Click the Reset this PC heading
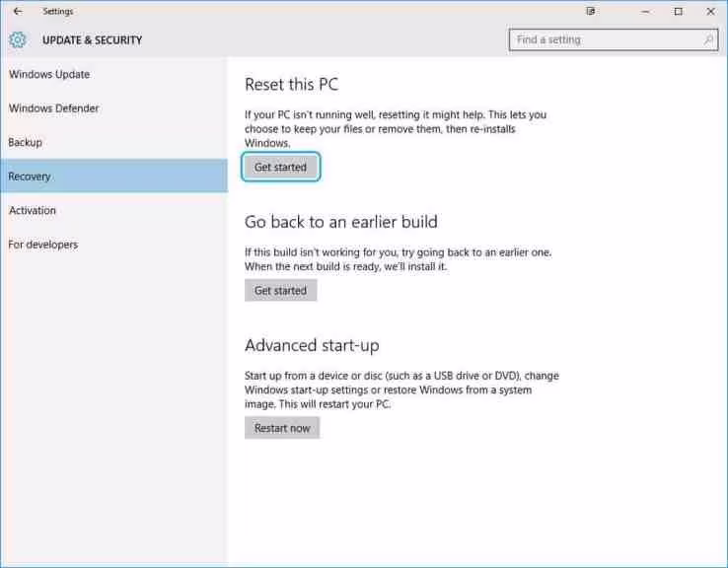Image resolution: width=728 pixels, height=568 pixels. [x=292, y=85]
